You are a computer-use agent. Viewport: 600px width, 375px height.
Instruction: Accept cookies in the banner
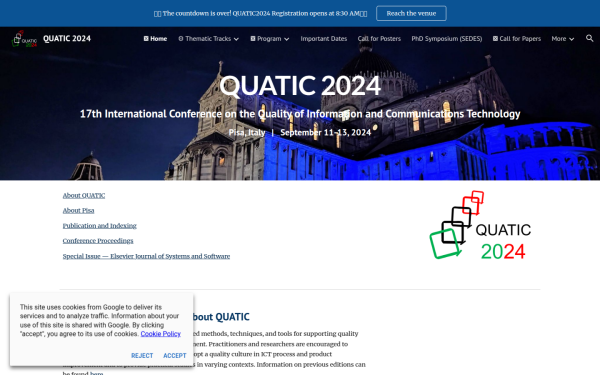click(x=175, y=355)
